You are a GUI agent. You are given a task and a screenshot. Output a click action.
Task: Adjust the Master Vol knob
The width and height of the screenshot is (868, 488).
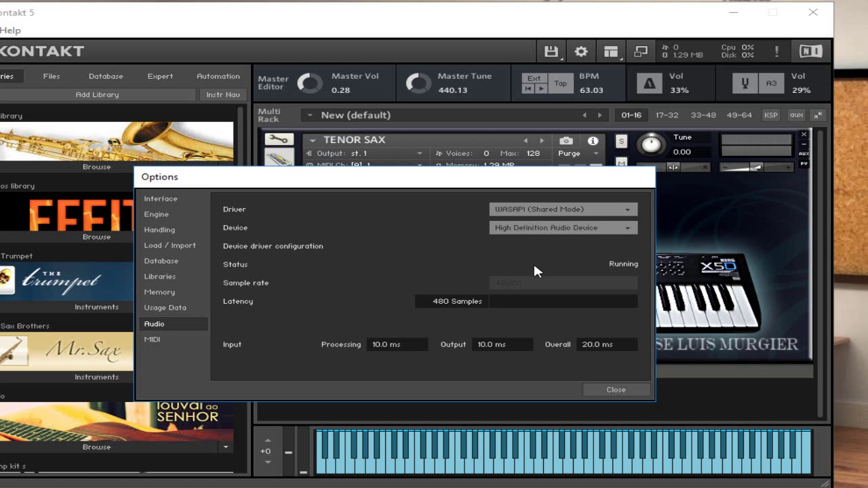310,83
